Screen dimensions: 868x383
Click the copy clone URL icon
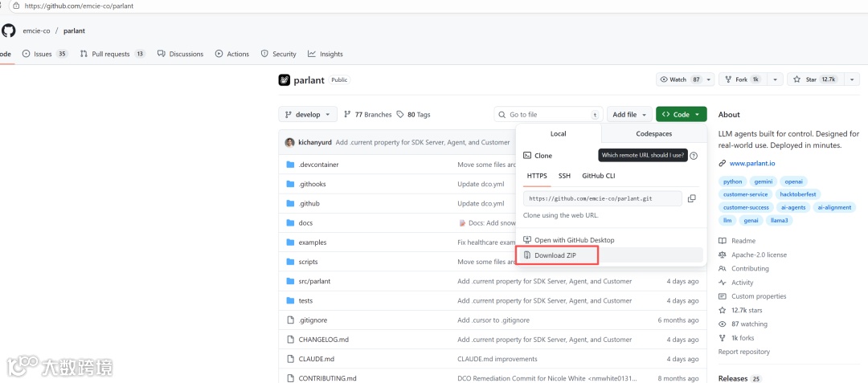point(691,198)
